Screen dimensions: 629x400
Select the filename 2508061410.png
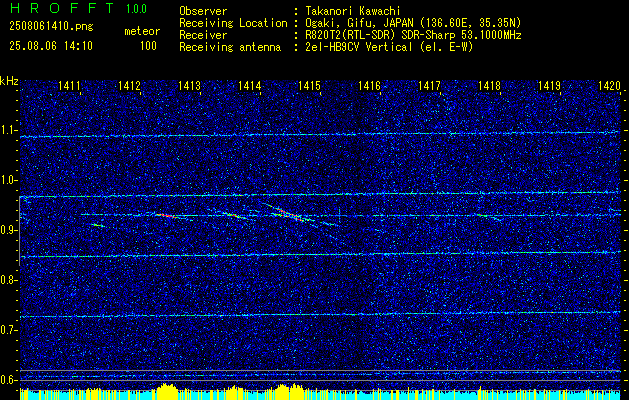(51, 27)
